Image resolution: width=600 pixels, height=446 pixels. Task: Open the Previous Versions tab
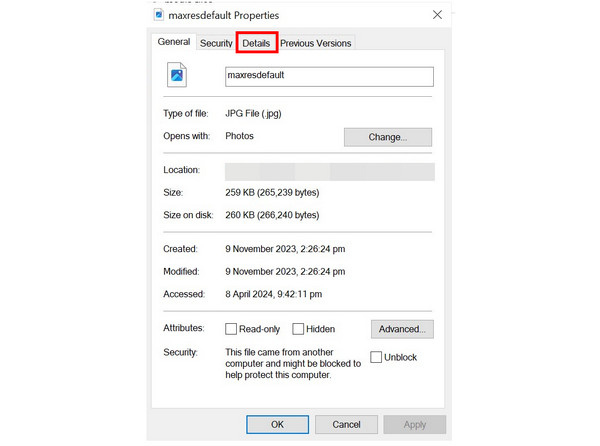tap(316, 43)
